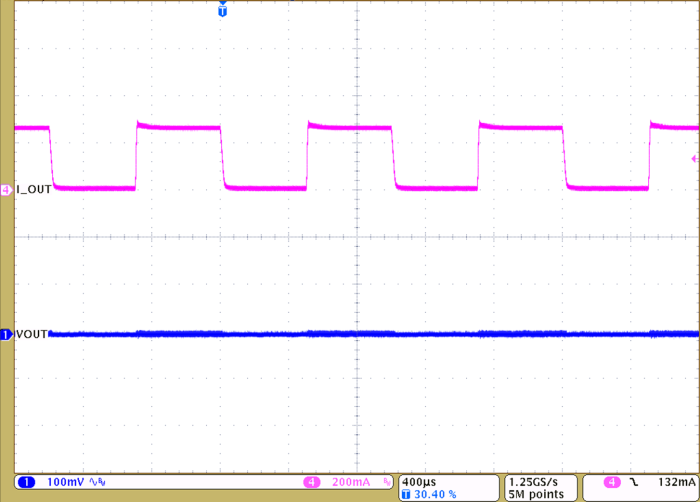This screenshot has height=502, width=700.
Task: Click the trigger level arrow on right edge
Action: 694,159
